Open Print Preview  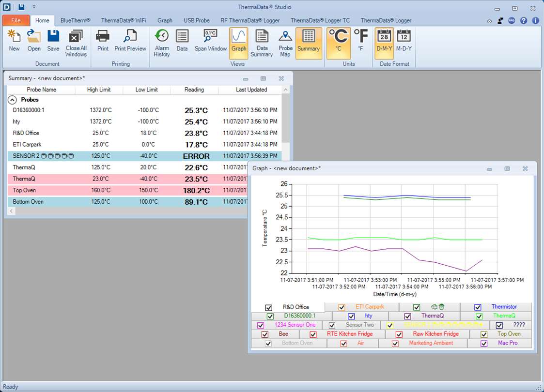tap(130, 41)
